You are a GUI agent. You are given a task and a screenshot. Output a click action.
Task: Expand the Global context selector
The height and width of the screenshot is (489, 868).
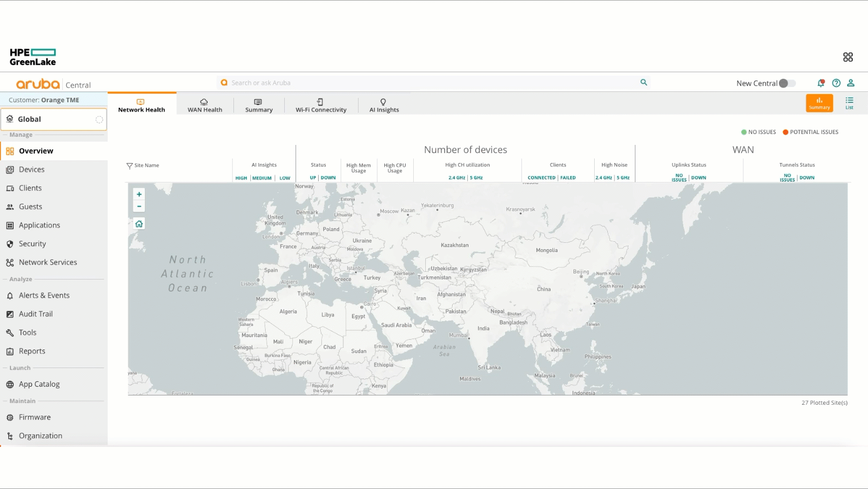click(x=54, y=119)
